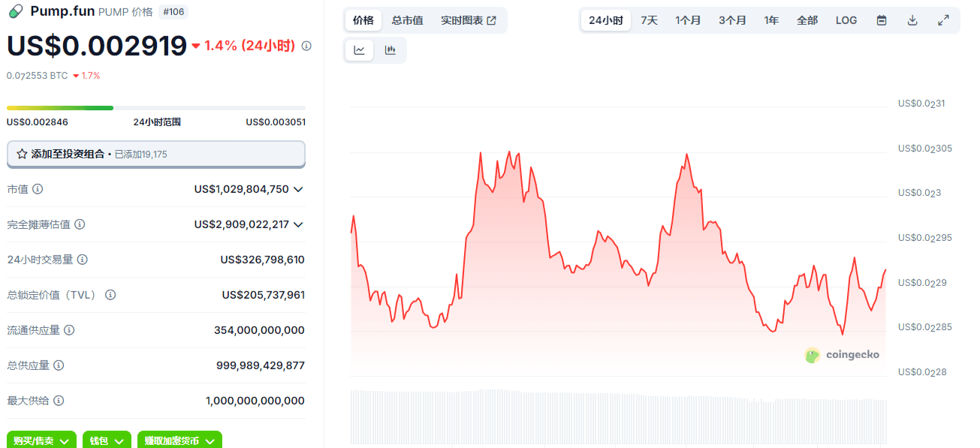The width and height of the screenshot is (980, 448).
Task: Expand chart to fullscreen
Action: pos(944,20)
